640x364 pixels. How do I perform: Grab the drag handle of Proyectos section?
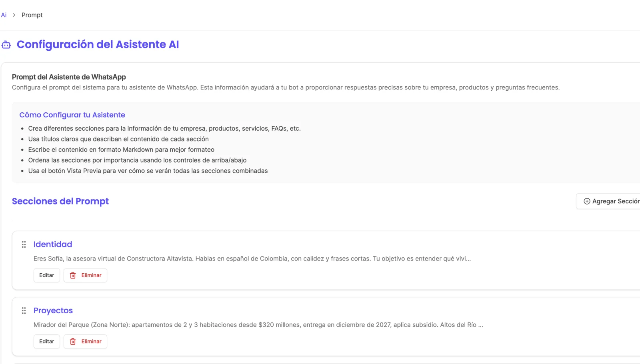point(24,311)
